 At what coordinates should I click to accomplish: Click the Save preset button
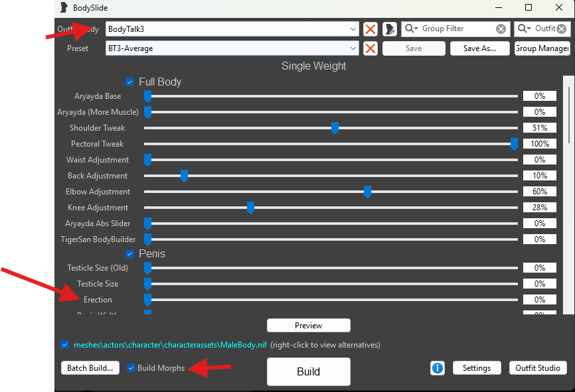pyautogui.click(x=414, y=48)
